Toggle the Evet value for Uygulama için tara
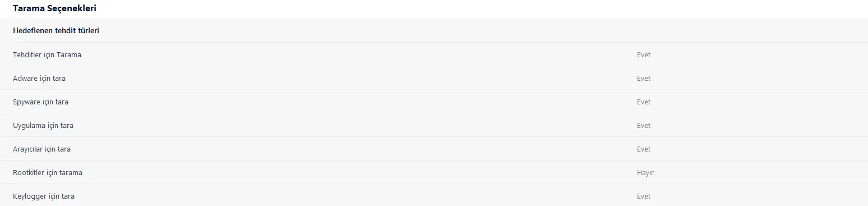Viewport: 868px width, 206px height. click(644, 125)
